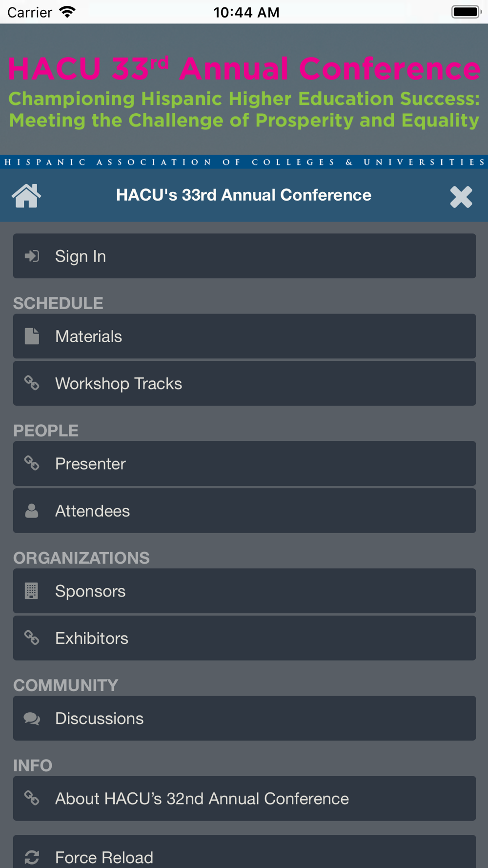
Task: Tap the Sponsors building icon
Action: (32, 591)
